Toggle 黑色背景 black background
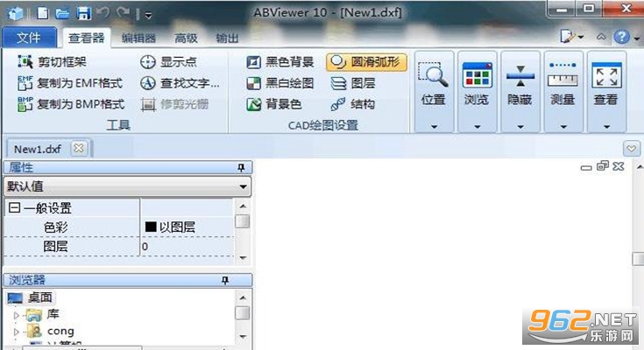The width and height of the screenshot is (644, 350). [x=280, y=62]
